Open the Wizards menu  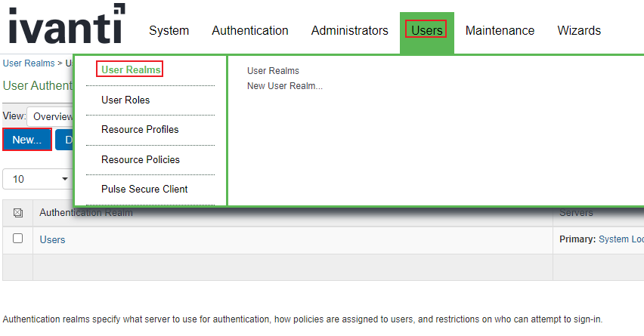pos(579,31)
